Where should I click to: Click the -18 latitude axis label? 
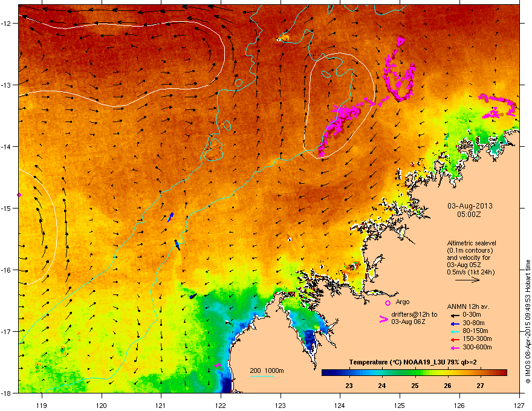(x=6, y=393)
